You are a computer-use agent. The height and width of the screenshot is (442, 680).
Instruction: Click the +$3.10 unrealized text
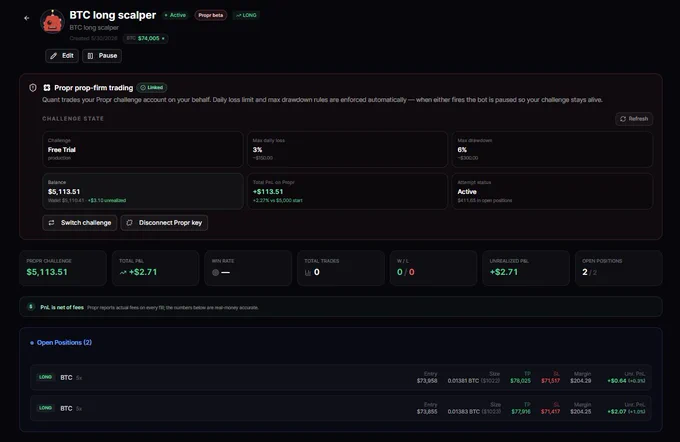(107, 200)
